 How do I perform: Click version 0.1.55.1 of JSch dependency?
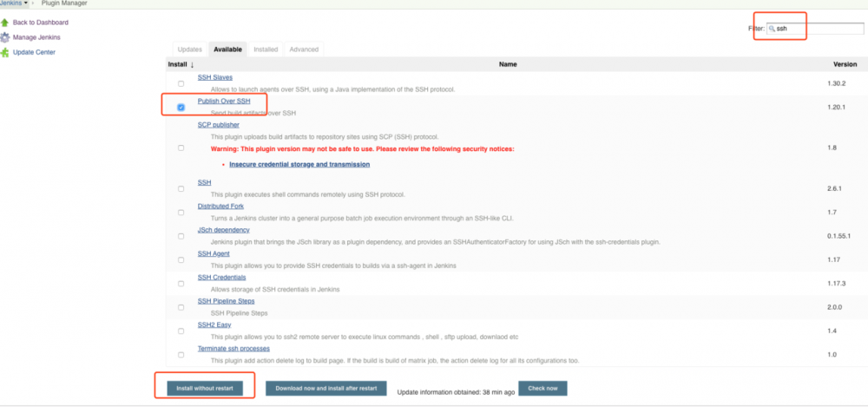click(838, 236)
